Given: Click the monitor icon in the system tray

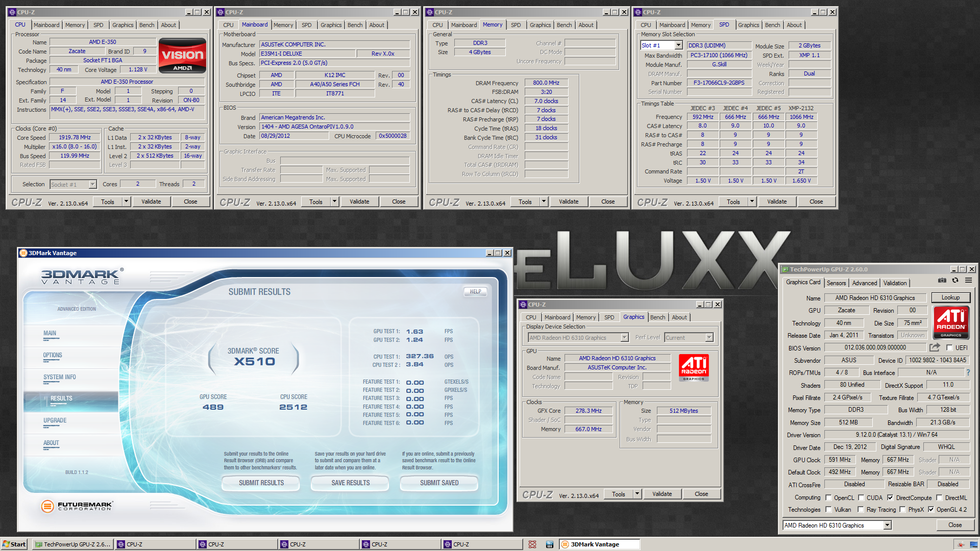Looking at the screenshot, I should [974, 544].
